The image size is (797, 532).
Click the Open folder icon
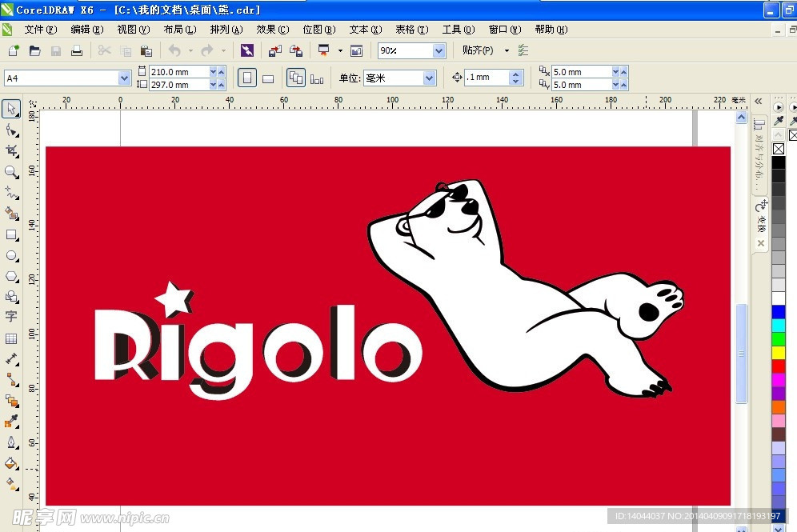tap(34, 50)
